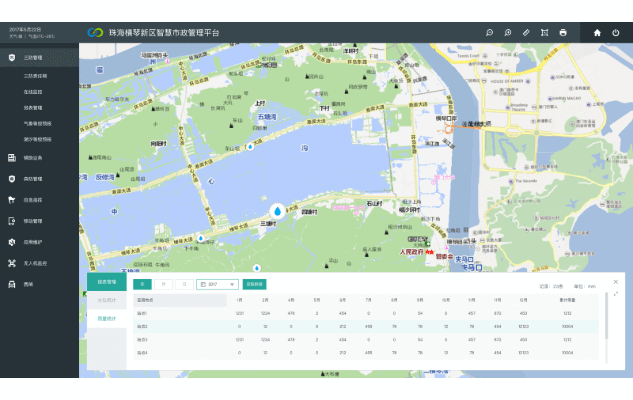Image resolution: width=633 pixels, height=400 pixels.
Task: Select the 年 (year) period toggle
Action: tap(142, 284)
